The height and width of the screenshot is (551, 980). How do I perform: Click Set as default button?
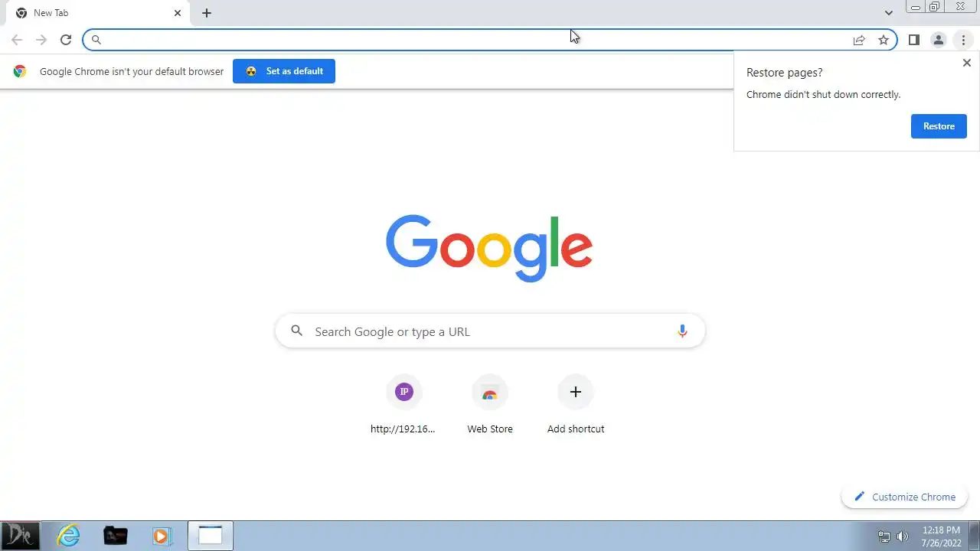pyautogui.click(x=284, y=71)
